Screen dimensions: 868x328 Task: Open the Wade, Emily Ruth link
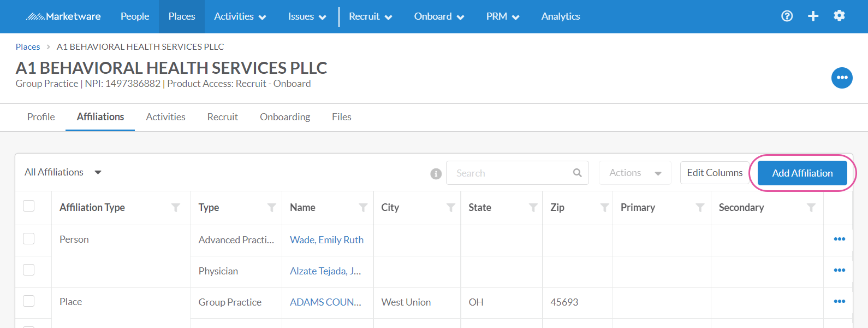point(326,240)
